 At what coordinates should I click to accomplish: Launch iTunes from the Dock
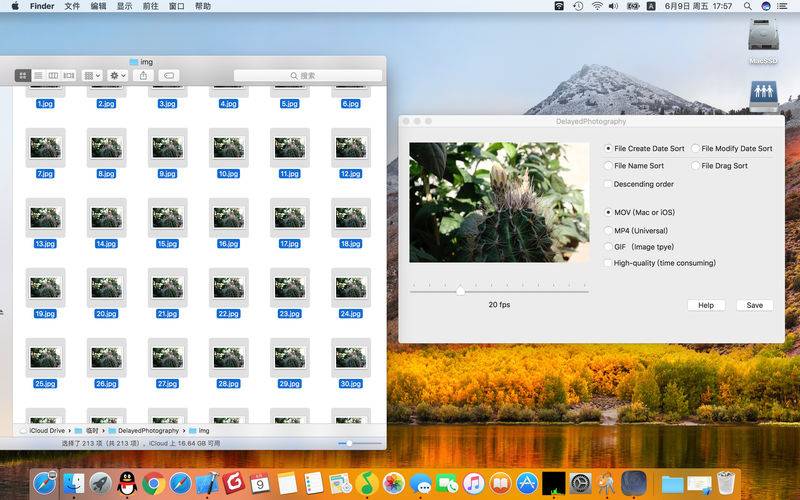point(473,483)
